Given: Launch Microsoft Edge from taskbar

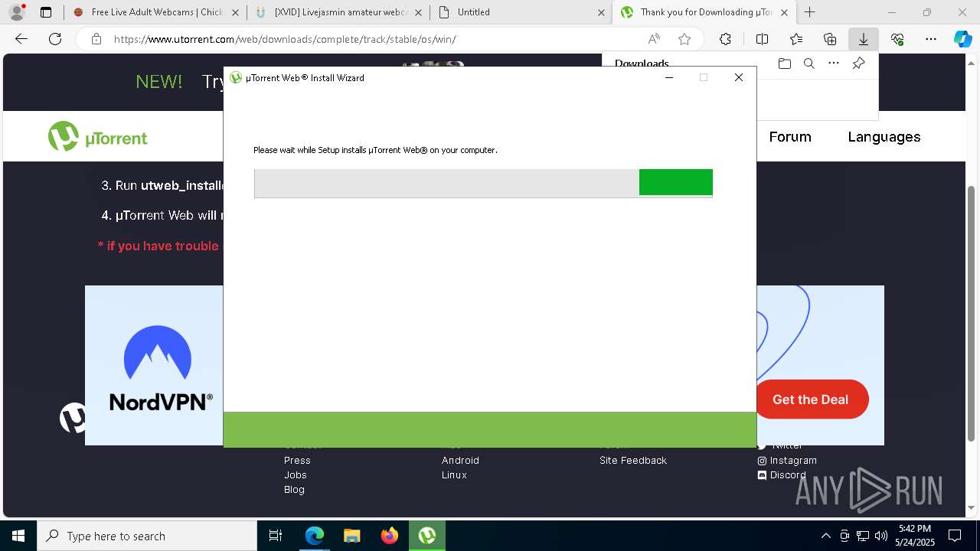Looking at the screenshot, I should coord(315,536).
